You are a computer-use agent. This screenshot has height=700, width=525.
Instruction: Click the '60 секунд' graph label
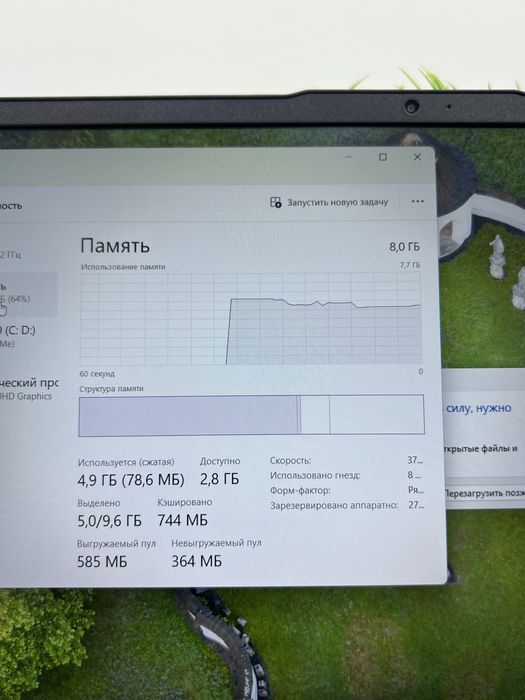coord(97,374)
